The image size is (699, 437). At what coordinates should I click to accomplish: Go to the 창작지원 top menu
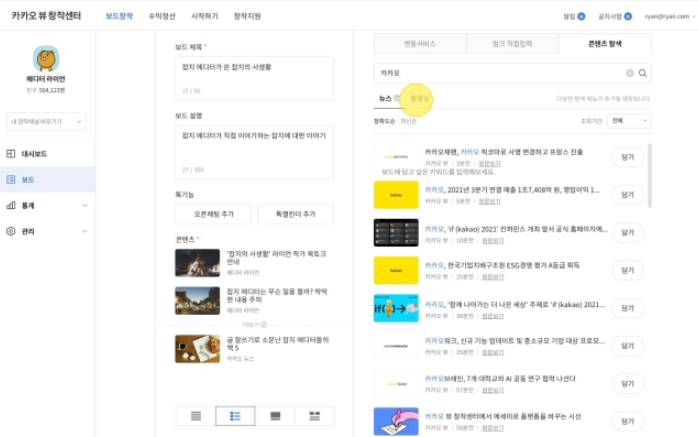point(247,16)
